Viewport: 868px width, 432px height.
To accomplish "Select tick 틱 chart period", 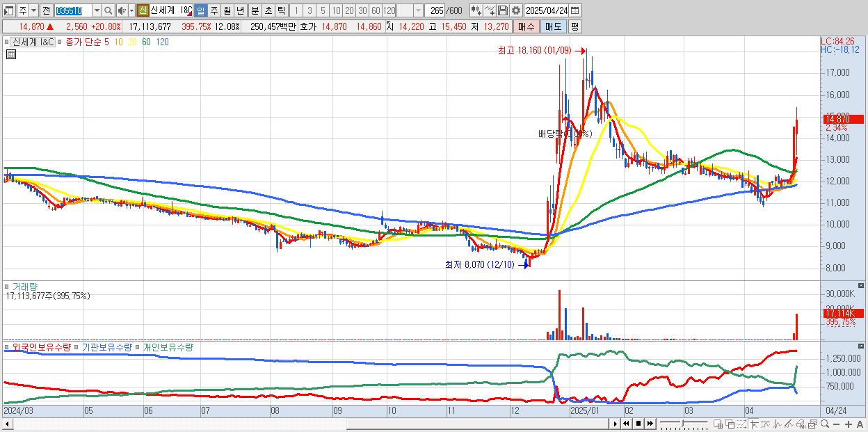I will tap(281, 10).
